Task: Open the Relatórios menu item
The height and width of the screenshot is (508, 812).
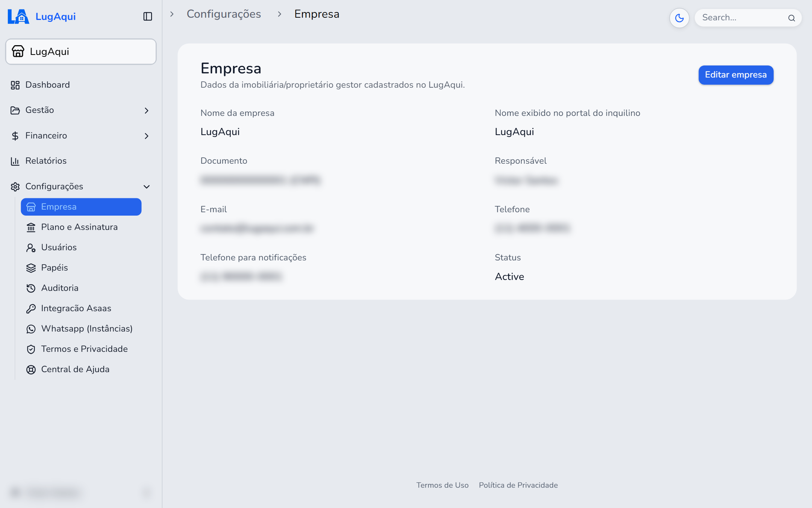Action: pos(81,161)
